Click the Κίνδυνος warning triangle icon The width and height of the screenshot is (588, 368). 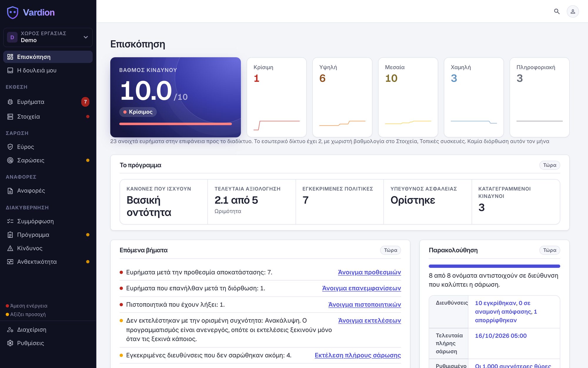tap(10, 248)
